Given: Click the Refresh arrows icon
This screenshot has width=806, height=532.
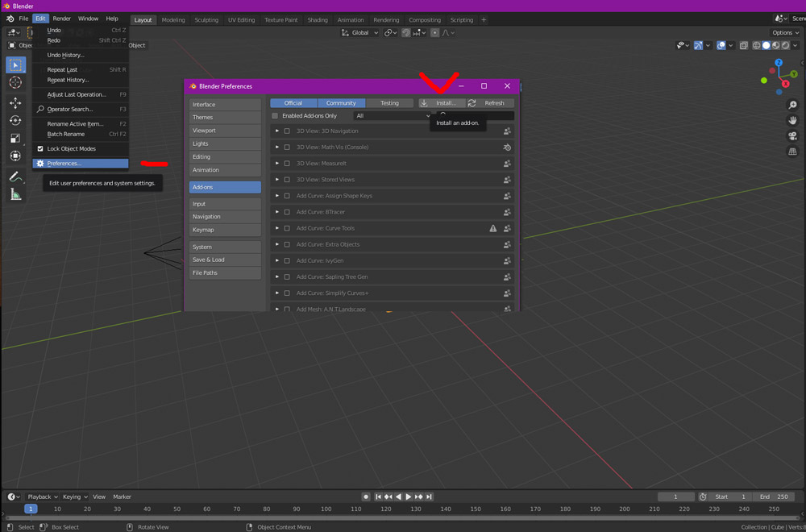Looking at the screenshot, I should [472, 103].
